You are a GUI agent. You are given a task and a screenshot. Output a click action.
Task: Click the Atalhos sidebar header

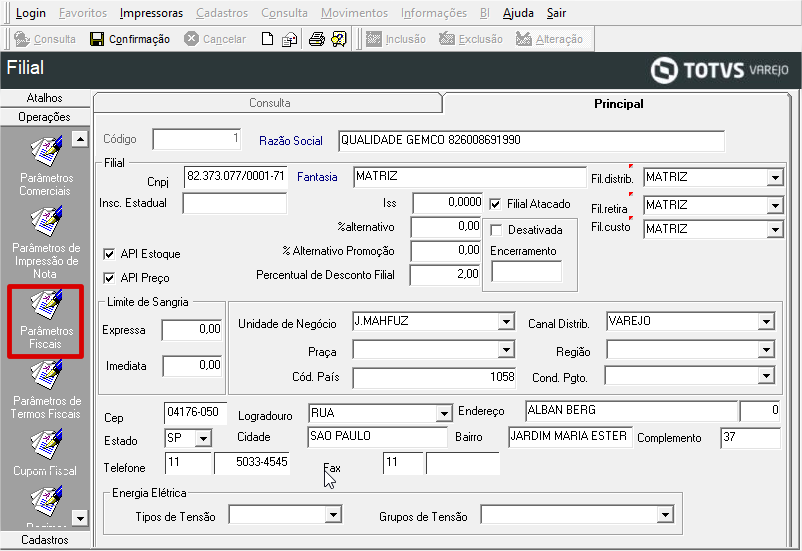click(x=45, y=98)
